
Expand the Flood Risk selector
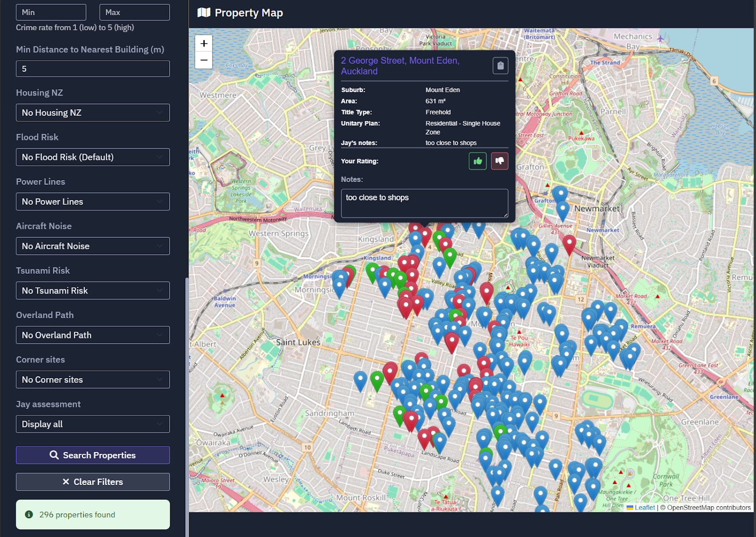pyautogui.click(x=93, y=157)
